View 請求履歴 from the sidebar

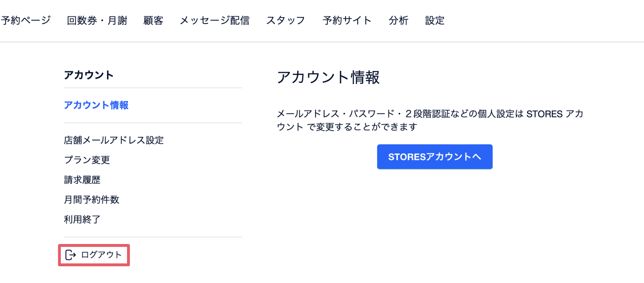[82, 180]
